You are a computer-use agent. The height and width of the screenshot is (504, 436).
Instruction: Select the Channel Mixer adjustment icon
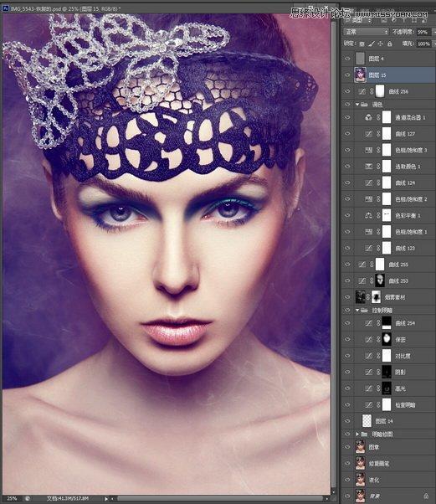click(369, 117)
